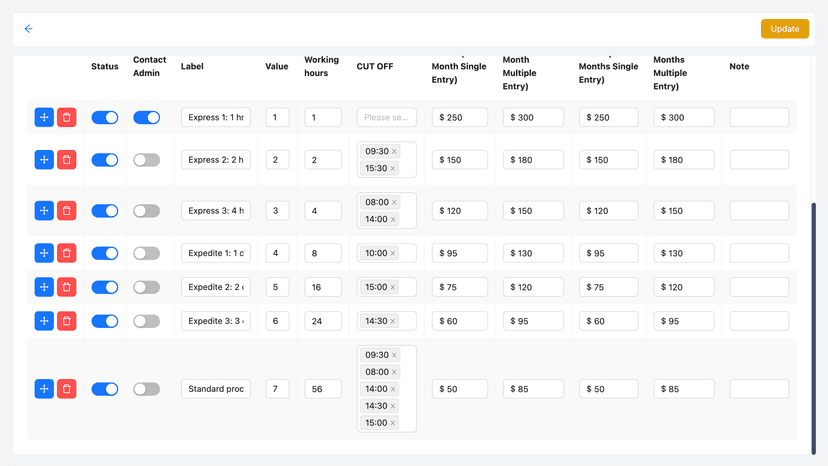Screen dimensions: 828x466
Task: Click the orange Update button
Action: point(785,29)
